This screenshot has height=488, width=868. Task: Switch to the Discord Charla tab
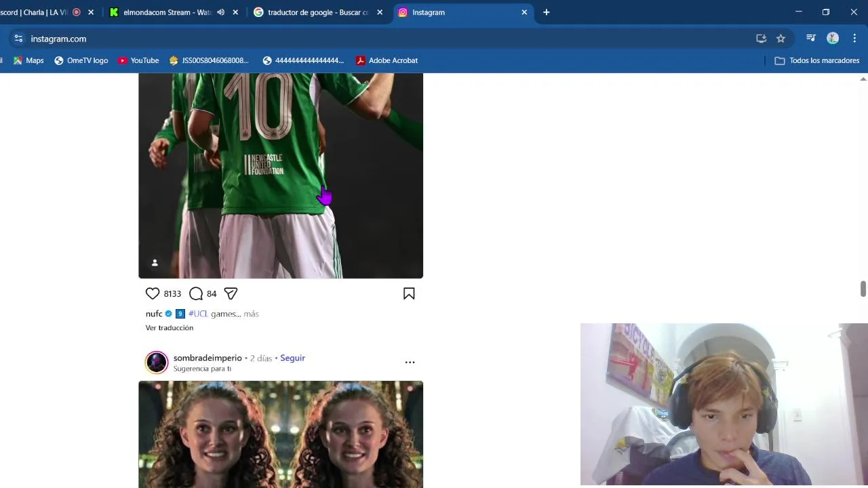pos(34,12)
